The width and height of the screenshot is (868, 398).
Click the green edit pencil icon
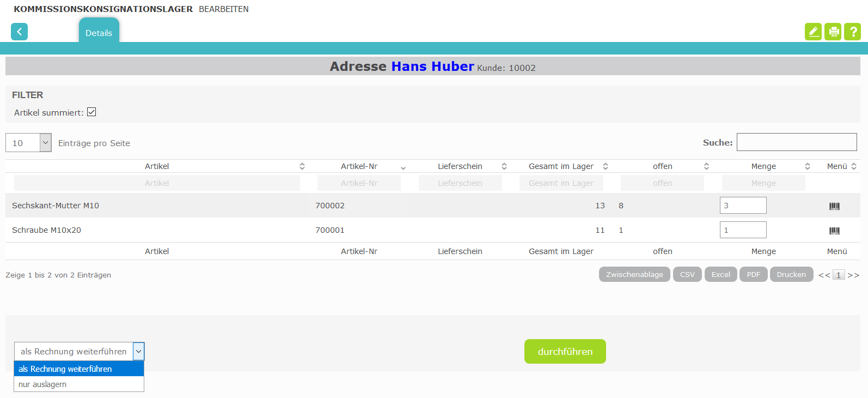813,32
